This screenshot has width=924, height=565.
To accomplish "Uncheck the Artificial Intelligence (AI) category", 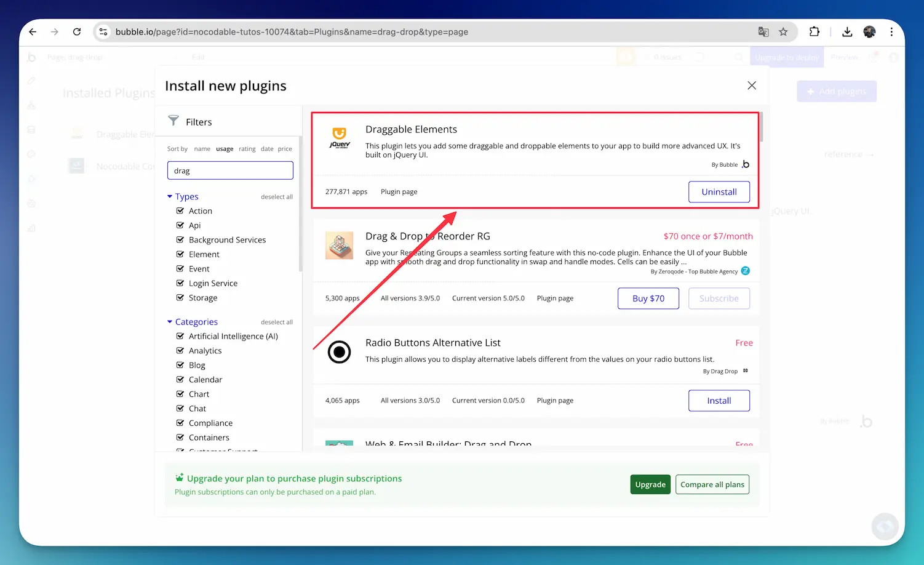I will point(180,336).
